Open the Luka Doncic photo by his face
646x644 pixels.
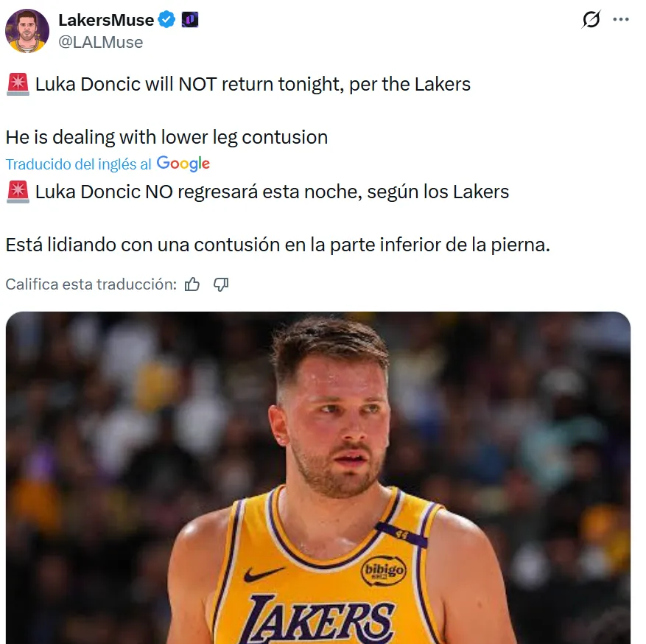click(x=335, y=427)
